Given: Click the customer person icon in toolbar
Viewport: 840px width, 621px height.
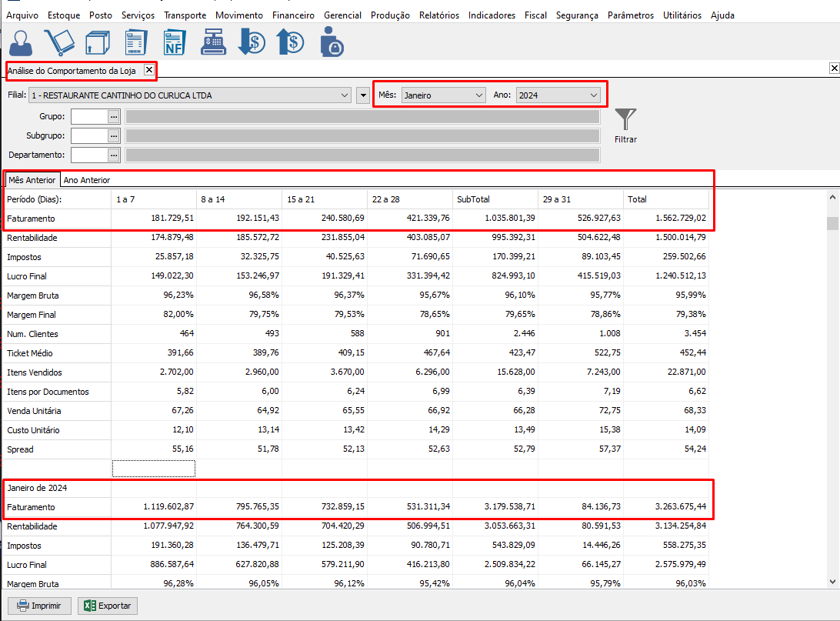Looking at the screenshot, I should (x=21, y=42).
